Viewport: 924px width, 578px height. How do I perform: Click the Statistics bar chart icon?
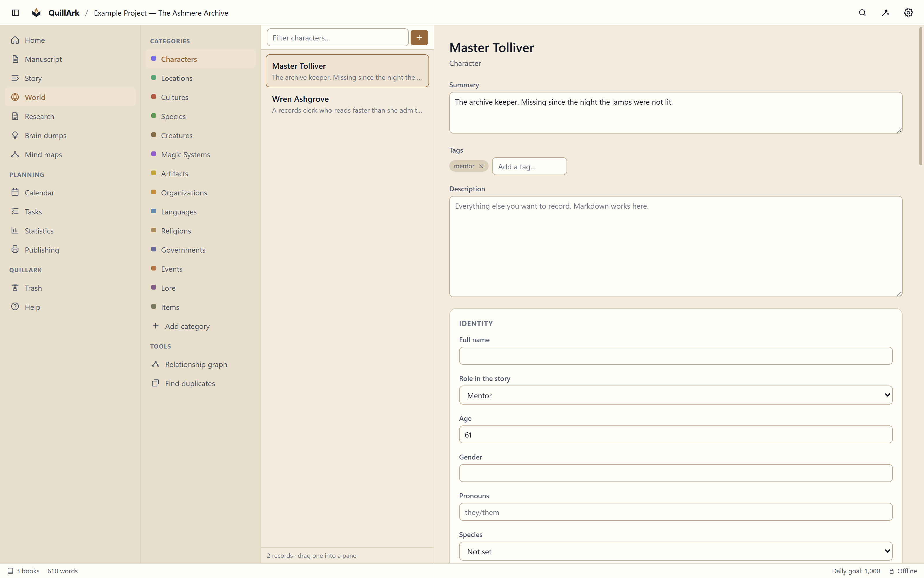click(15, 231)
